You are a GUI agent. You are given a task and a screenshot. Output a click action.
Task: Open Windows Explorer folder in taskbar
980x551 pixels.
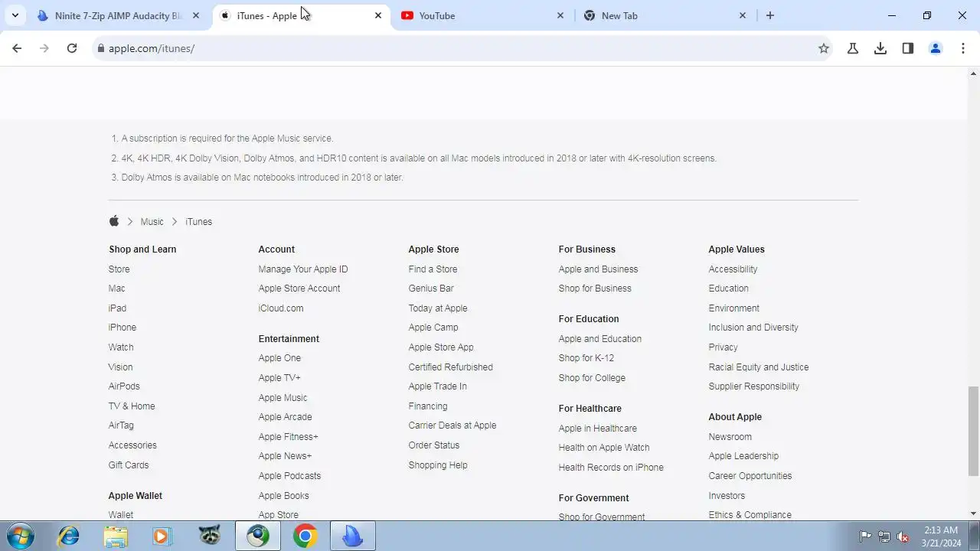coord(116,536)
